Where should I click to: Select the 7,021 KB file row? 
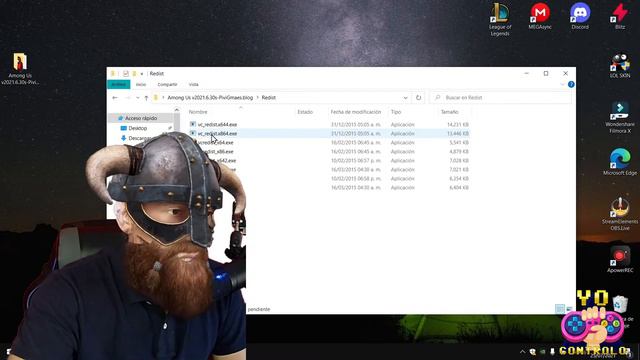click(330, 169)
